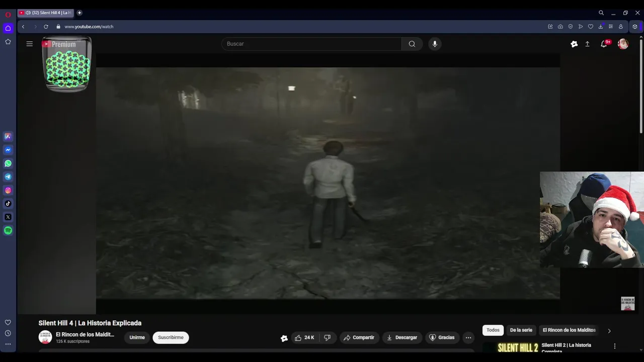The width and height of the screenshot is (644, 362).
Task: Add page to bookmarks with heart icon
Action: click(x=591, y=27)
